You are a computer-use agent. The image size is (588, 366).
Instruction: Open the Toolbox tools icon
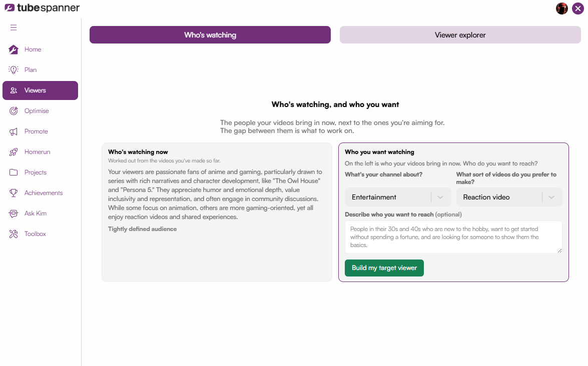pyautogui.click(x=14, y=234)
